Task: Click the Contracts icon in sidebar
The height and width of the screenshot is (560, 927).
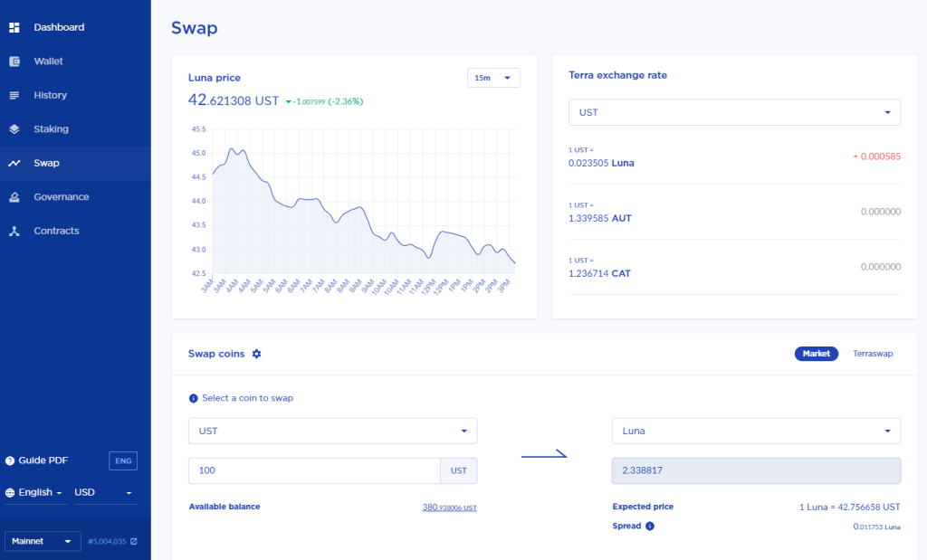Action: coord(14,231)
